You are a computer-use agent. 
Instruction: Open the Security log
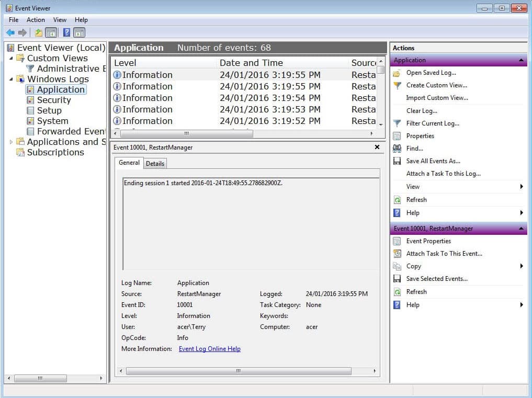54,100
